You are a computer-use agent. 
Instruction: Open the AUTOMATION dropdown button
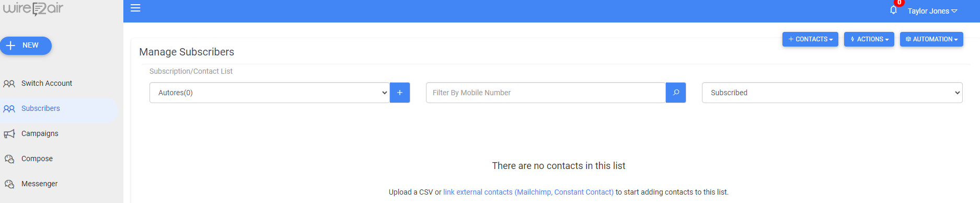click(x=931, y=39)
